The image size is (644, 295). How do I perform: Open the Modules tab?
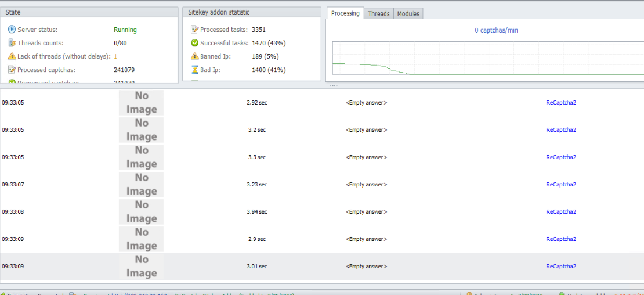tap(408, 13)
